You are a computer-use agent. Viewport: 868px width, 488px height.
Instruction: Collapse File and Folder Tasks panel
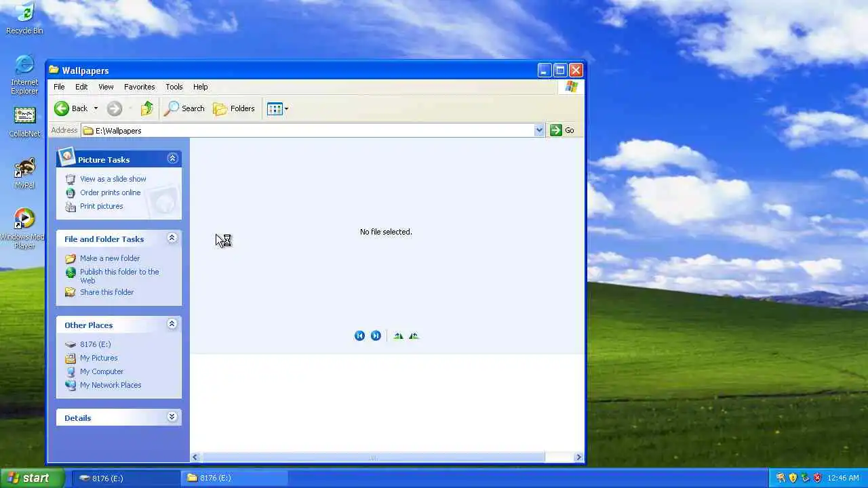click(172, 238)
